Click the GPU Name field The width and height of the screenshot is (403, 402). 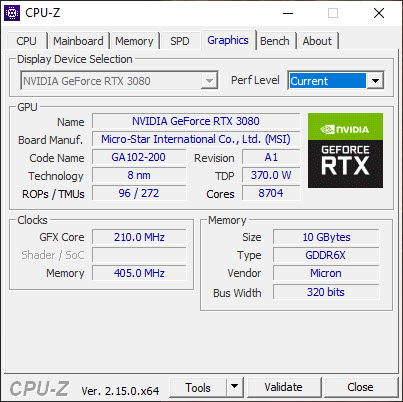(x=196, y=121)
